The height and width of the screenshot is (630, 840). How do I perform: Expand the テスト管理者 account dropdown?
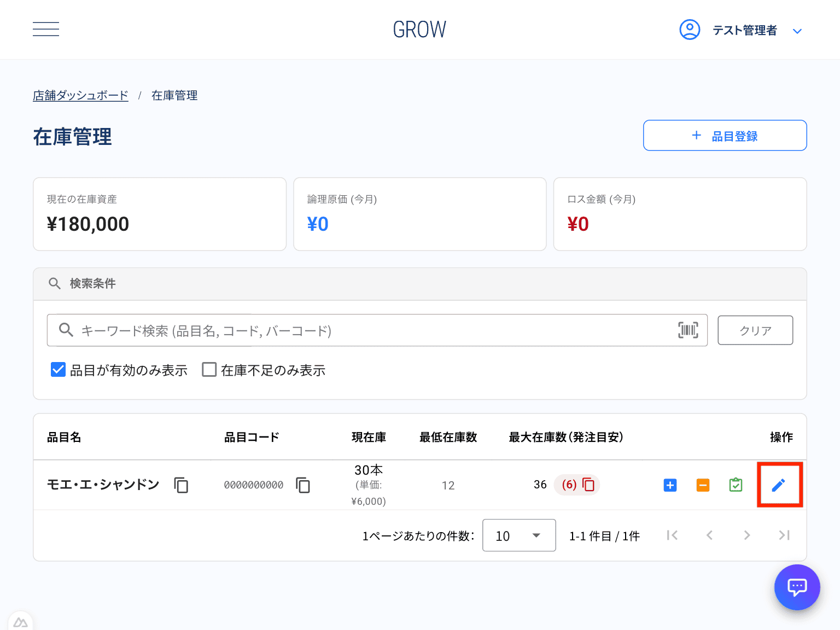click(797, 31)
